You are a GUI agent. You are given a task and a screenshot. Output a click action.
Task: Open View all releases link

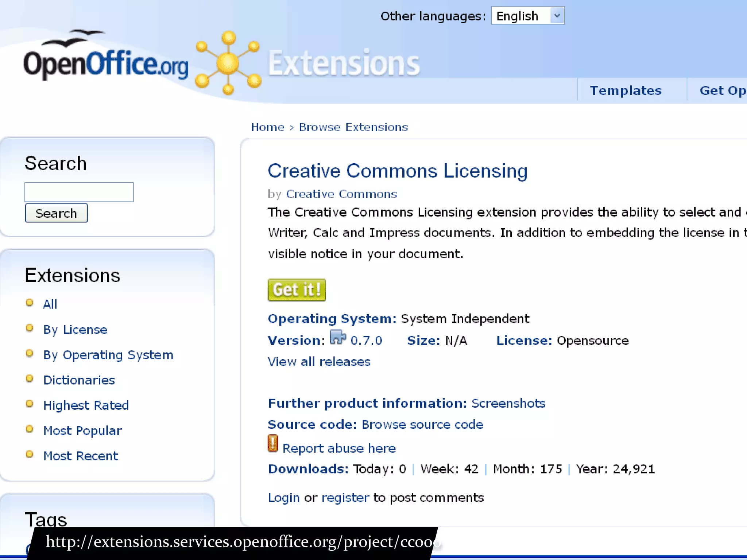[x=319, y=362]
